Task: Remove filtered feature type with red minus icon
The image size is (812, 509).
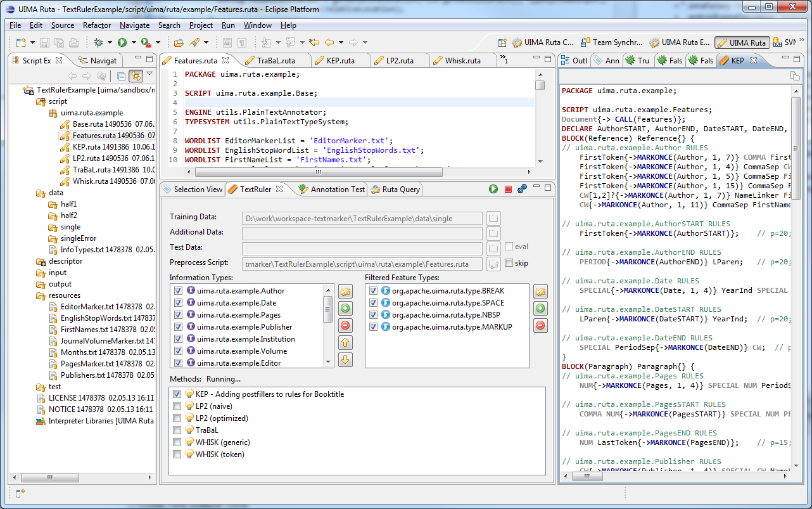Action: coord(540,326)
